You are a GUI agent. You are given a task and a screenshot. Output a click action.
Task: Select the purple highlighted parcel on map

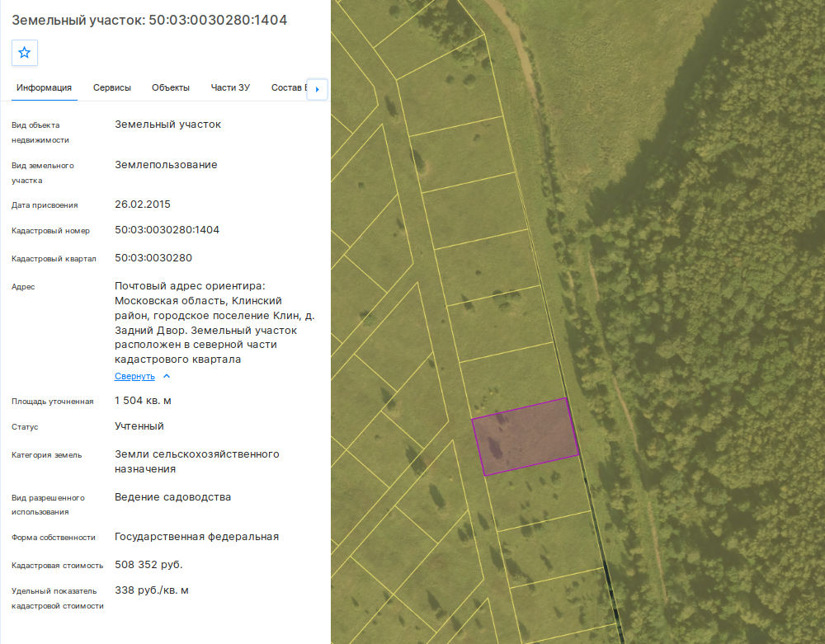(526, 437)
